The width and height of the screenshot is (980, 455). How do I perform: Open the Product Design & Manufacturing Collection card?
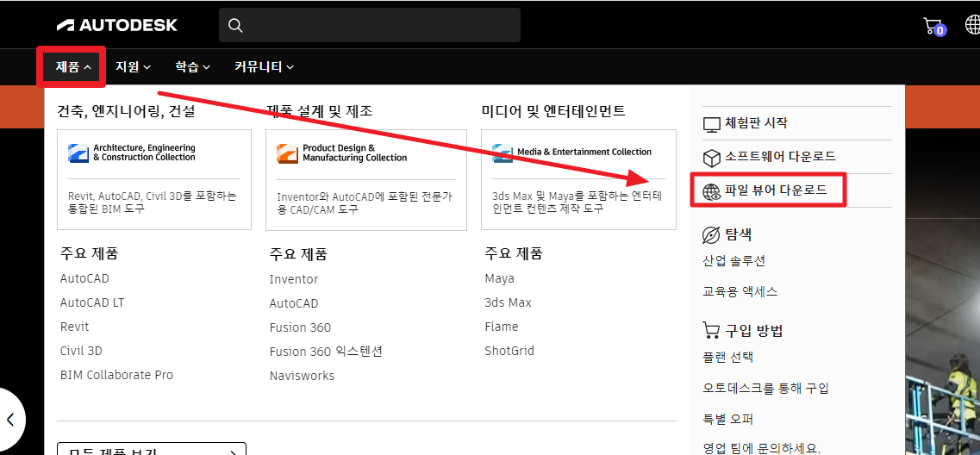pyautogui.click(x=366, y=179)
